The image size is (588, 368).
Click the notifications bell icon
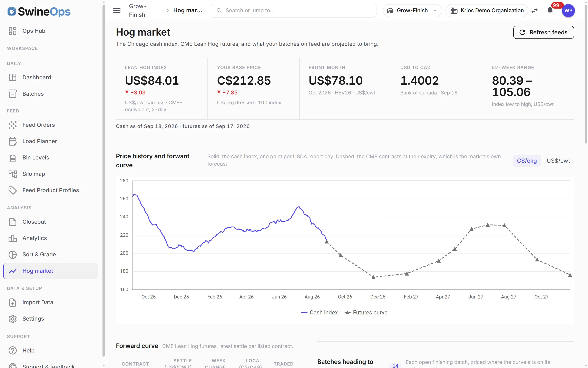tap(550, 10)
